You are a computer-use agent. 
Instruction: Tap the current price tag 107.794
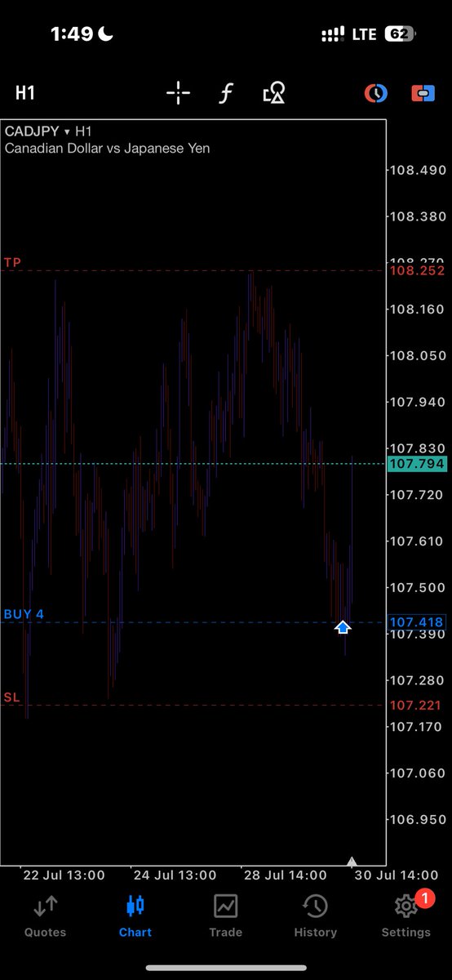(417, 464)
